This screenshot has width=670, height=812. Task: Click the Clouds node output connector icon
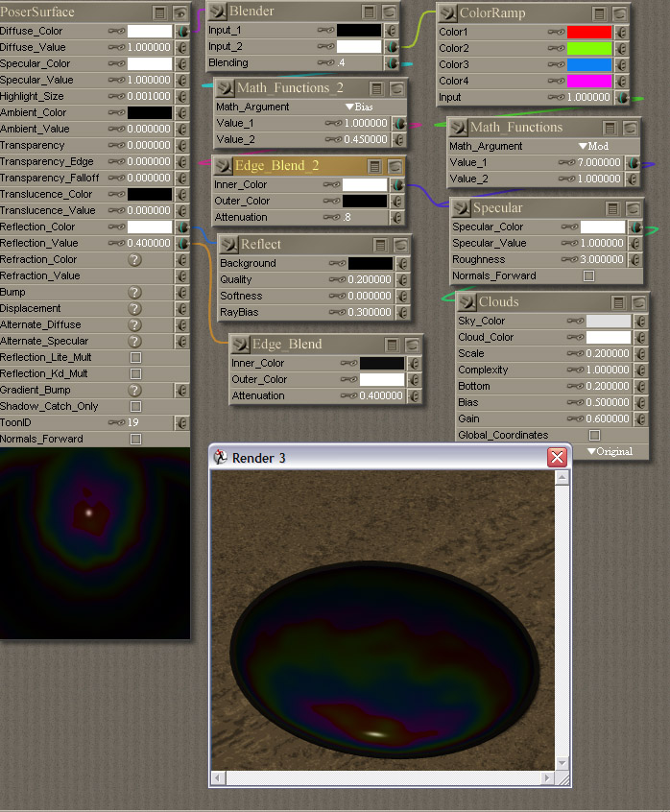tap(467, 302)
